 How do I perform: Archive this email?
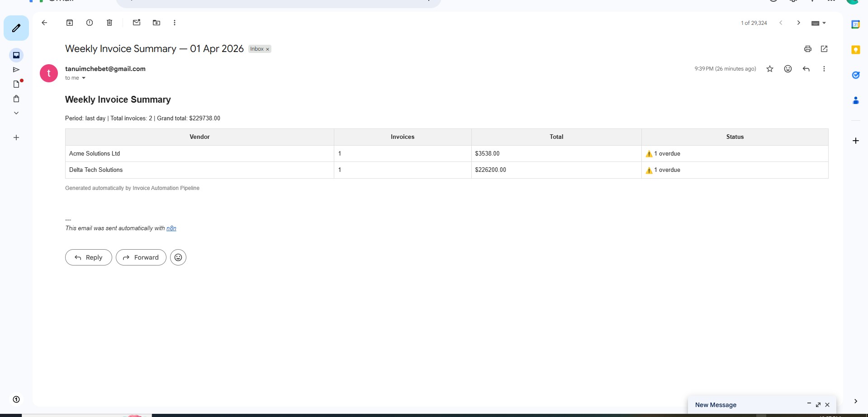(x=70, y=23)
